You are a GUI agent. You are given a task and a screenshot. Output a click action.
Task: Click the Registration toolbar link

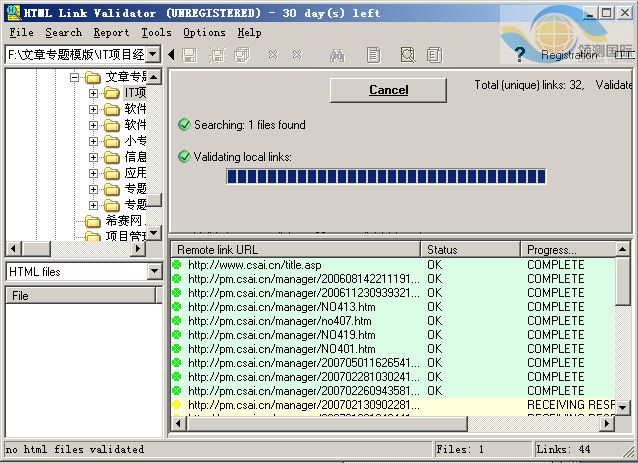pyautogui.click(x=568, y=55)
